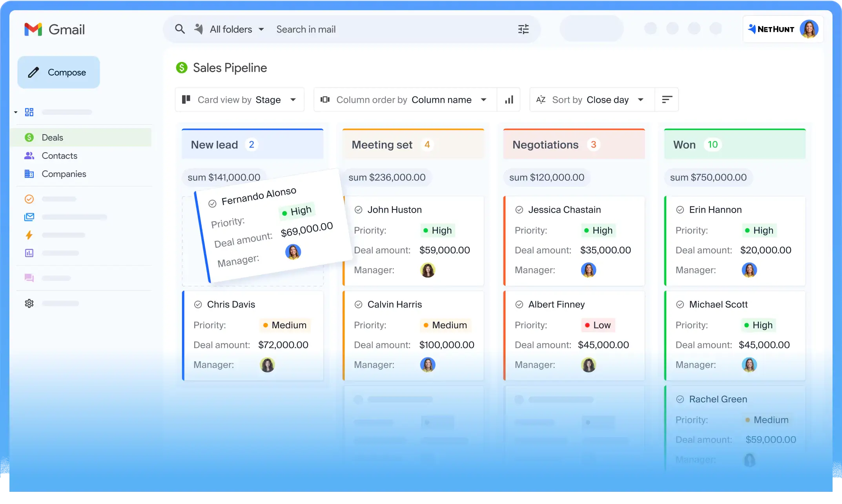Image resolution: width=842 pixels, height=504 pixels.
Task: Toggle Albert Finney's card complete checkmark
Action: click(x=519, y=304)
